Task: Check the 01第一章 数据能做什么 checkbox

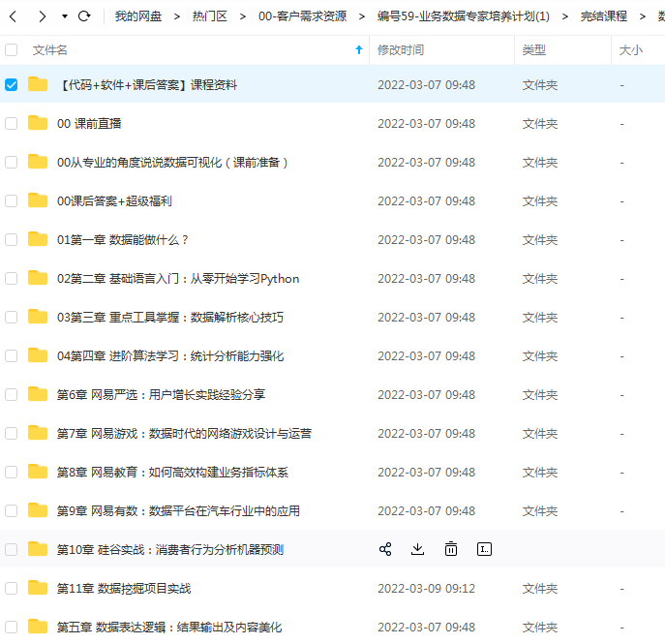Action: coord(11,240)
